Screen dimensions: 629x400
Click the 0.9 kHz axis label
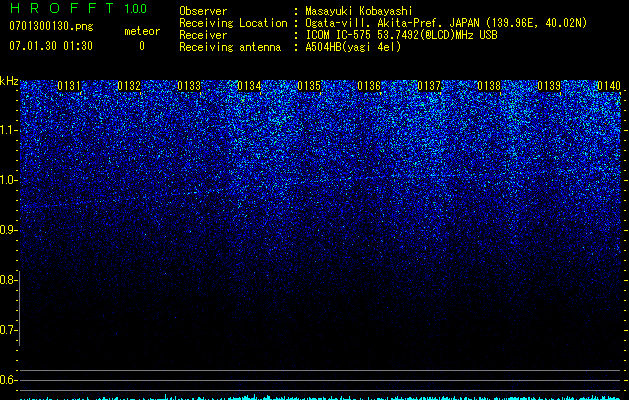click(x=8, y=230)
